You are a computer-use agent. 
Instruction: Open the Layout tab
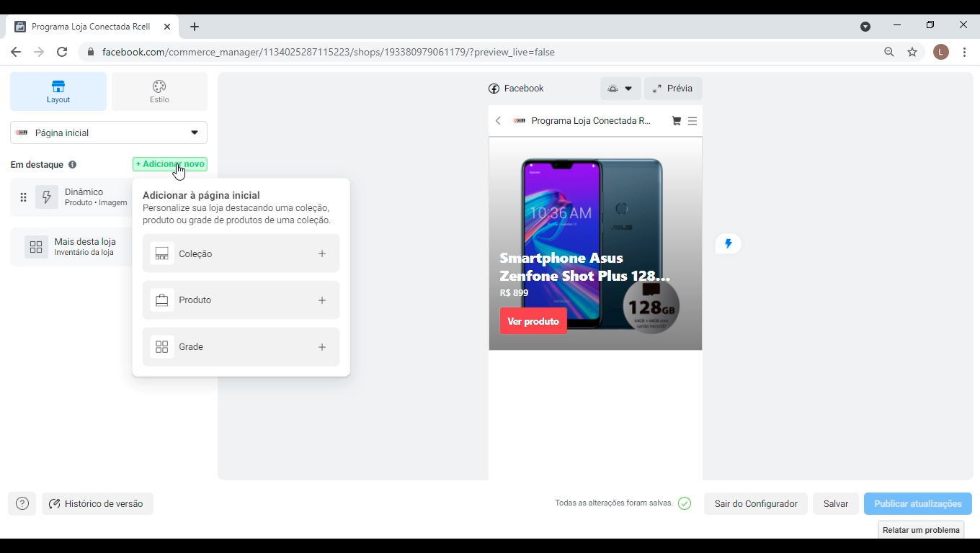58,91
